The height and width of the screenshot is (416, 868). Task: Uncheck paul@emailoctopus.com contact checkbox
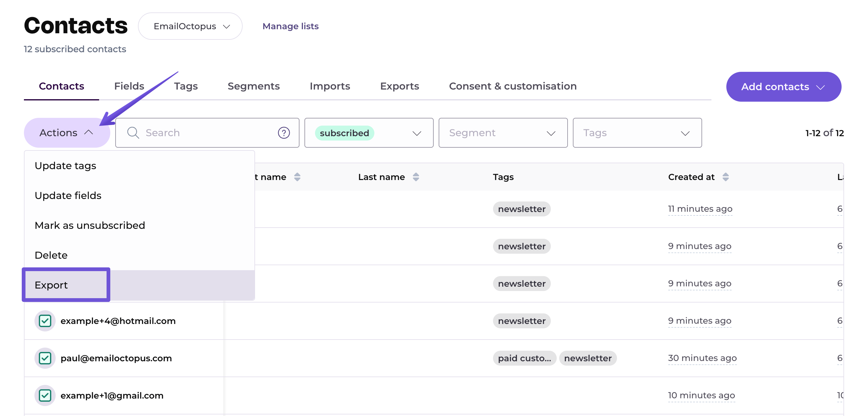[45, 358]
